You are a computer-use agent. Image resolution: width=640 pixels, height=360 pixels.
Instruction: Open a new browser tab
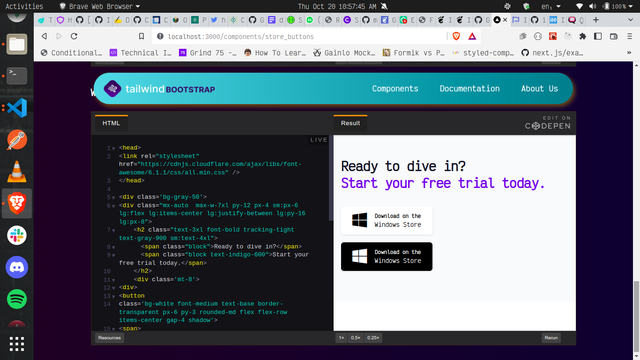click(x=596, y=20)
